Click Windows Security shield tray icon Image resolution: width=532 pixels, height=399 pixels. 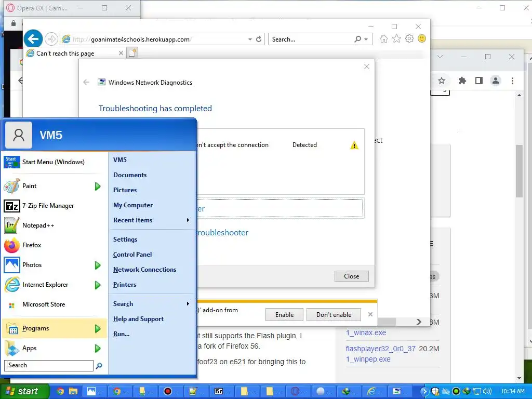click(435, 391)
